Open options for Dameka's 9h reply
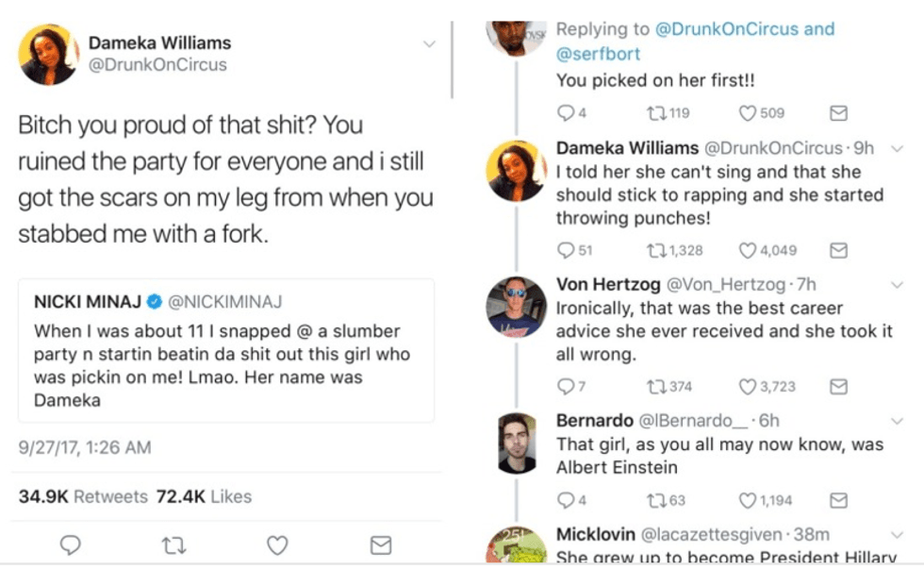924x569 pixels. (897, 148)
